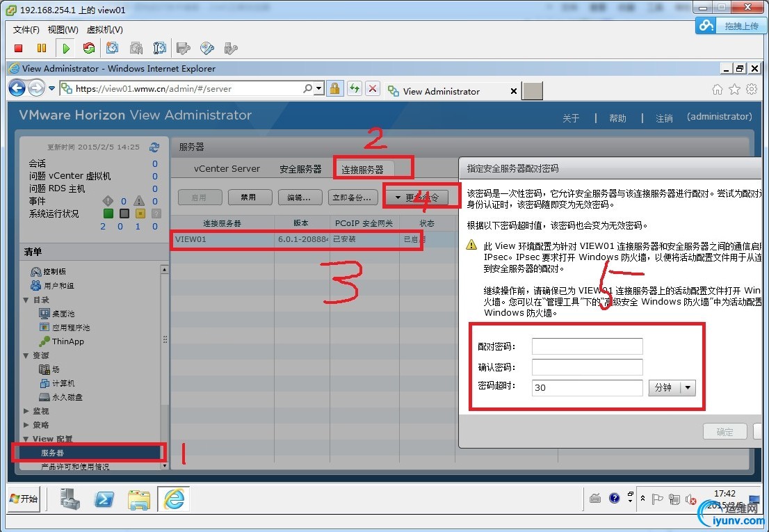Switch to the vCenter Server tab
The width and height of the screenshot is (769, 532).
point(227,169)
